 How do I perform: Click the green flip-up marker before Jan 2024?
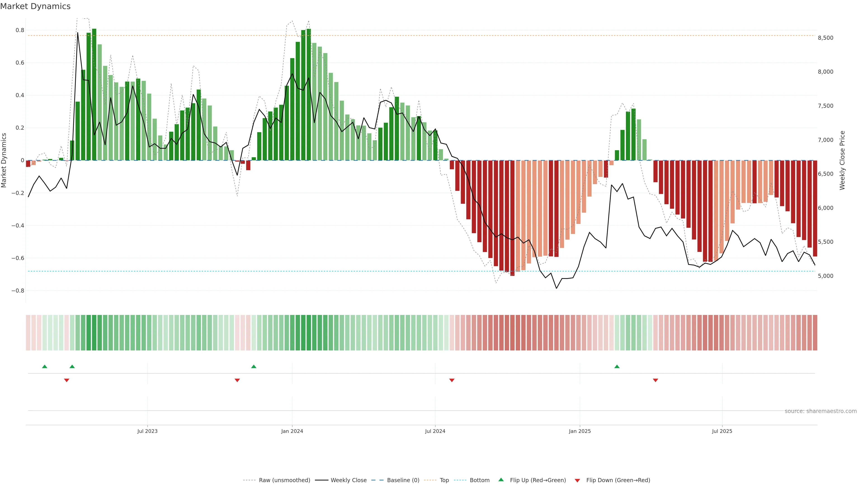(254, 366)
